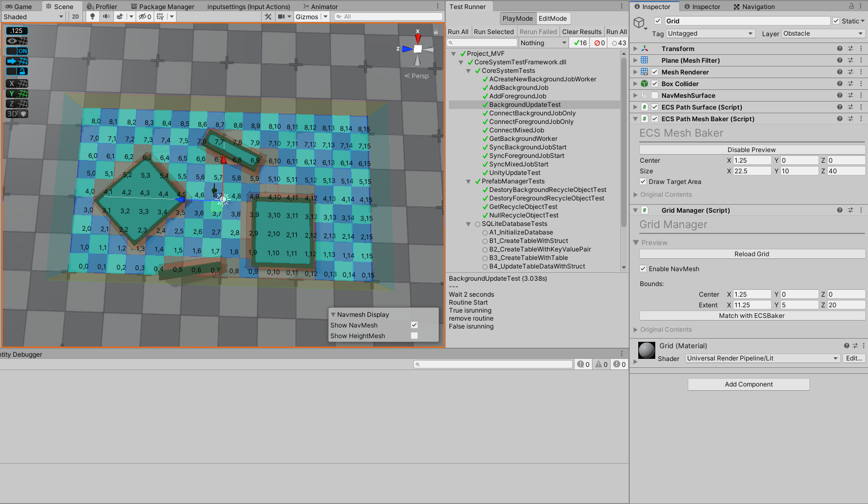Open the shader Universal Render Pipeline/Lit dropdown
868x504 pixels.
coord(763,358)
